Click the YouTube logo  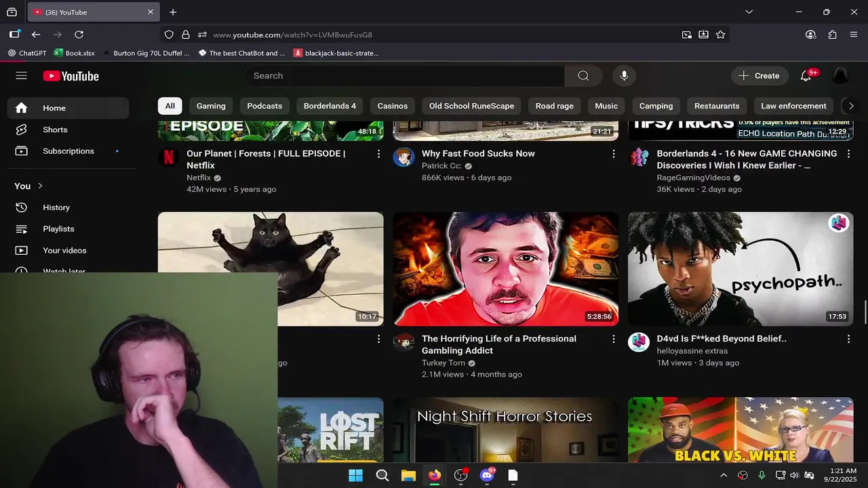click(x=71, y=76)
